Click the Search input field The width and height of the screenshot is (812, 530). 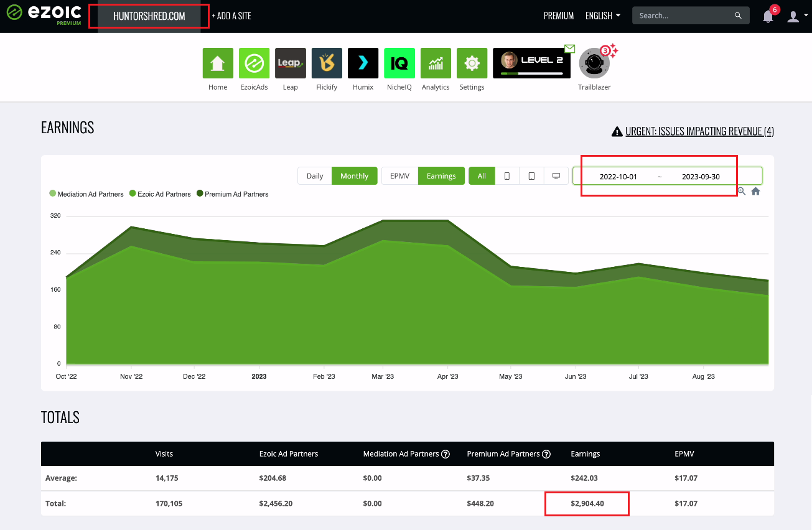pyautogui.click(x=684, y=16)
